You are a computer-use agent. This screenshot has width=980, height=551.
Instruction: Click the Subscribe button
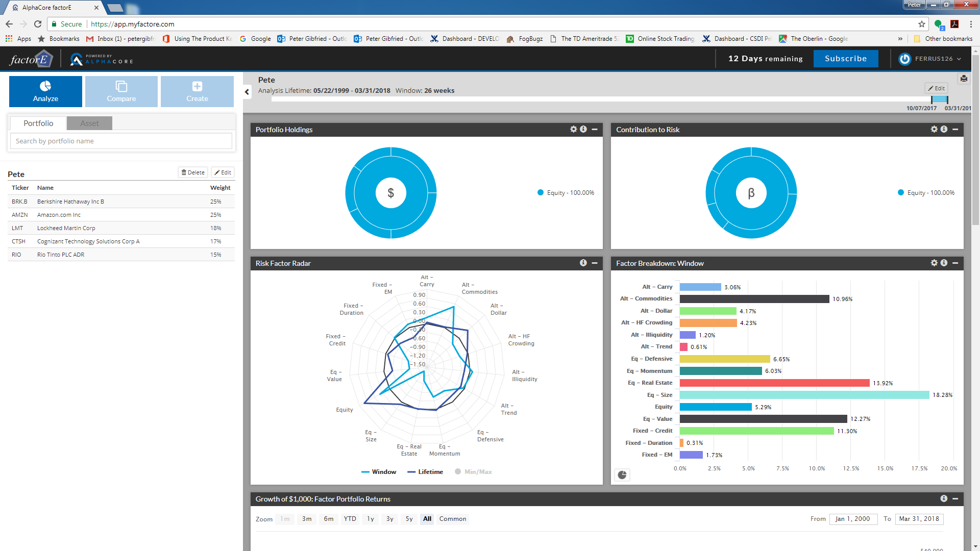(x=845, y=59)
